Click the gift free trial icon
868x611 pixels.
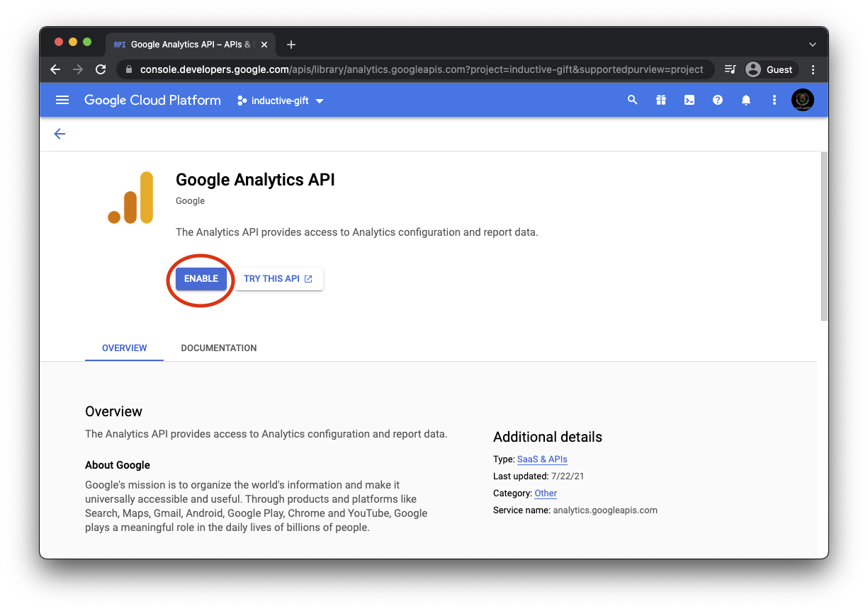pos(661,101)
